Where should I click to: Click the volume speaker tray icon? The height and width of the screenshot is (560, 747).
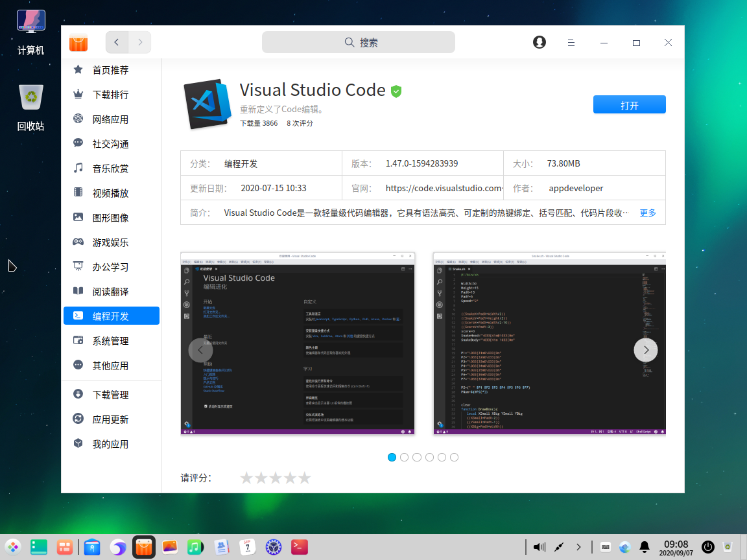point(539,547)
